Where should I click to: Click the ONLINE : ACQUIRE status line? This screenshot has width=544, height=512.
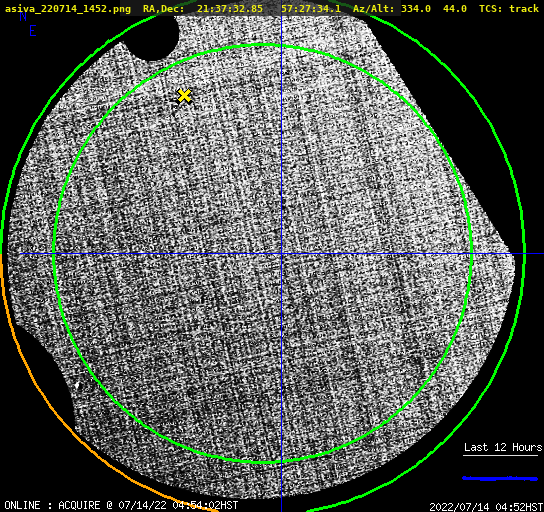tap(121, 505)
